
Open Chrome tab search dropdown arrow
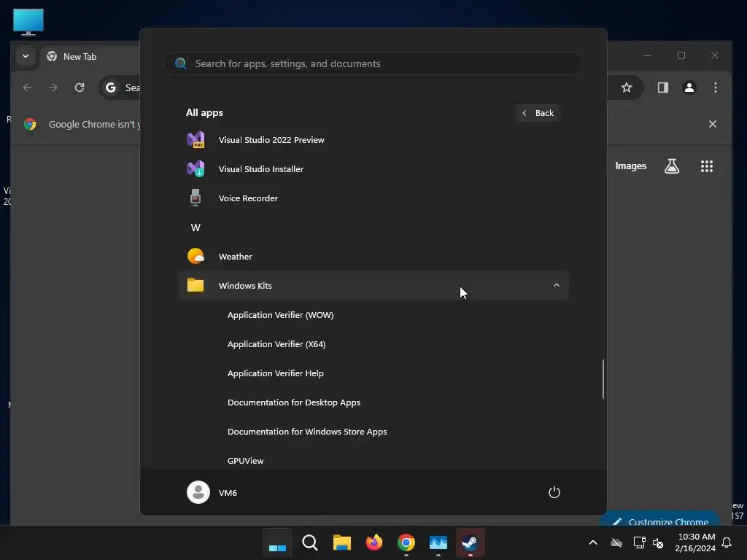point(26,56)
